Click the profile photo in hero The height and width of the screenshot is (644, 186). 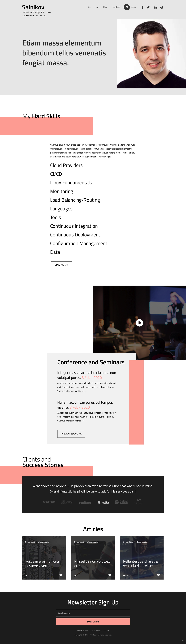tap(151, 54)
